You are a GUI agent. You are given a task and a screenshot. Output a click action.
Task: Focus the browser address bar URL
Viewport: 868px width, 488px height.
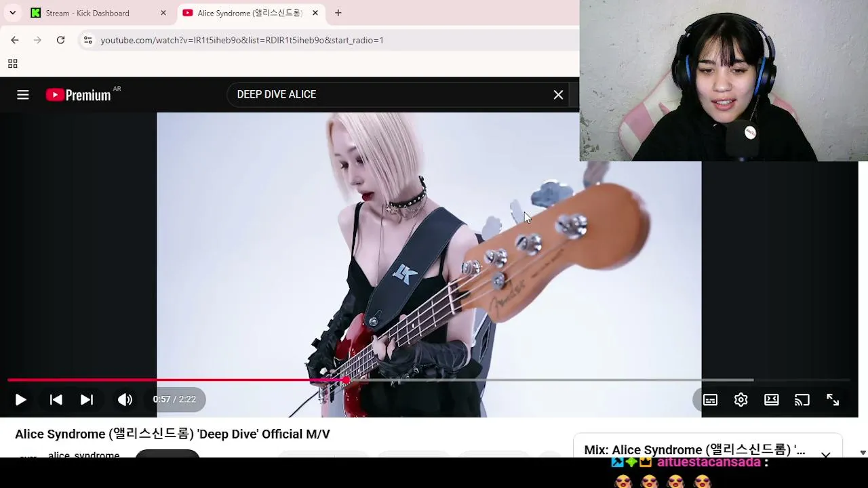click(242, 40)
